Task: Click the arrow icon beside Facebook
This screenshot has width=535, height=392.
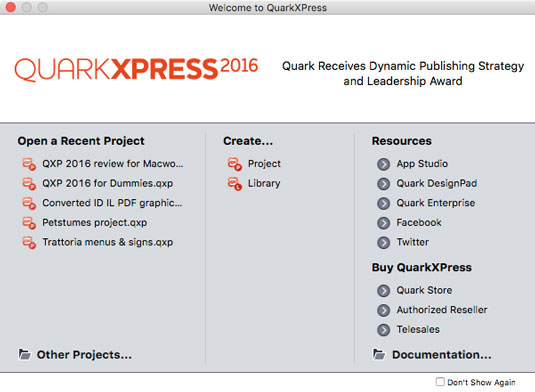Action: tap(384, 223)
